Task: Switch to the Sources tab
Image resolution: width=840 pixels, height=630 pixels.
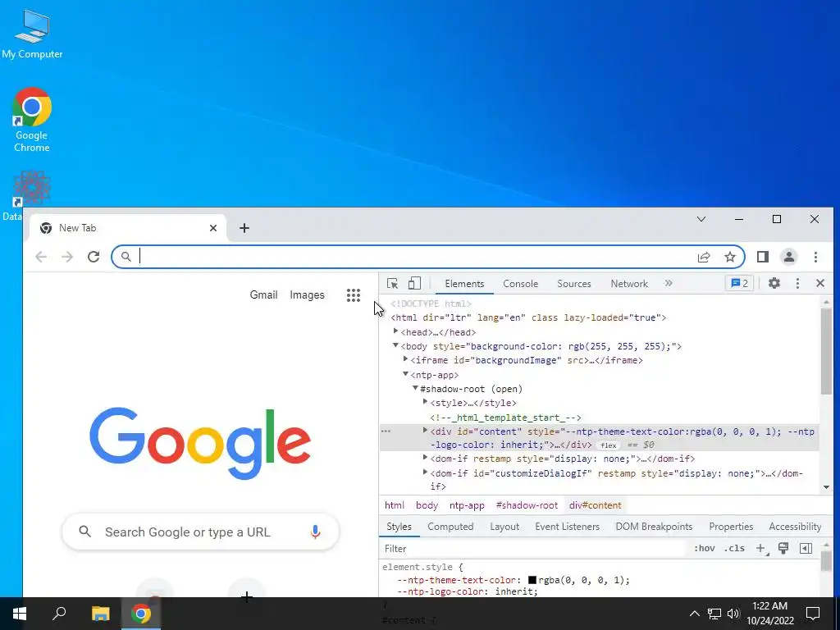Action: 573,284
